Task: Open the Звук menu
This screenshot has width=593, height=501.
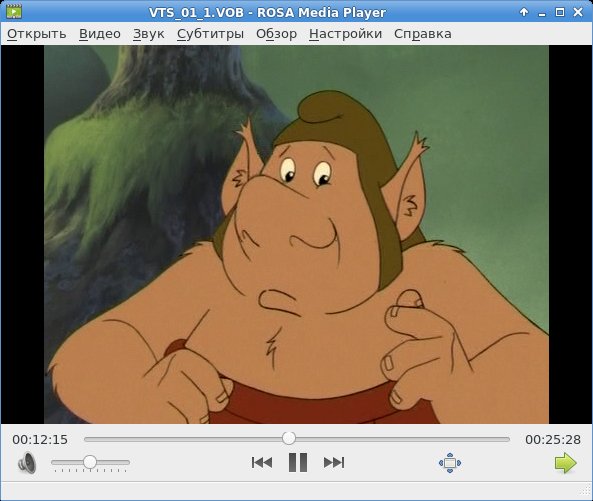Action: [x=149, y=34]
